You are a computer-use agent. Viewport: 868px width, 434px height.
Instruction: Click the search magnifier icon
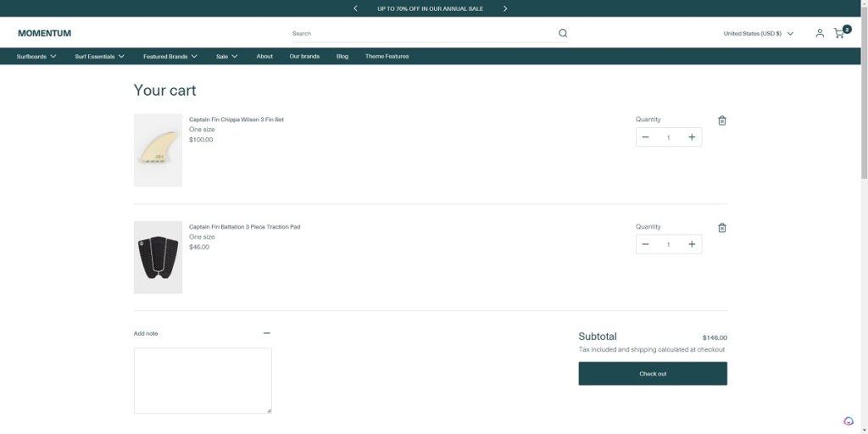coord(563,34)
